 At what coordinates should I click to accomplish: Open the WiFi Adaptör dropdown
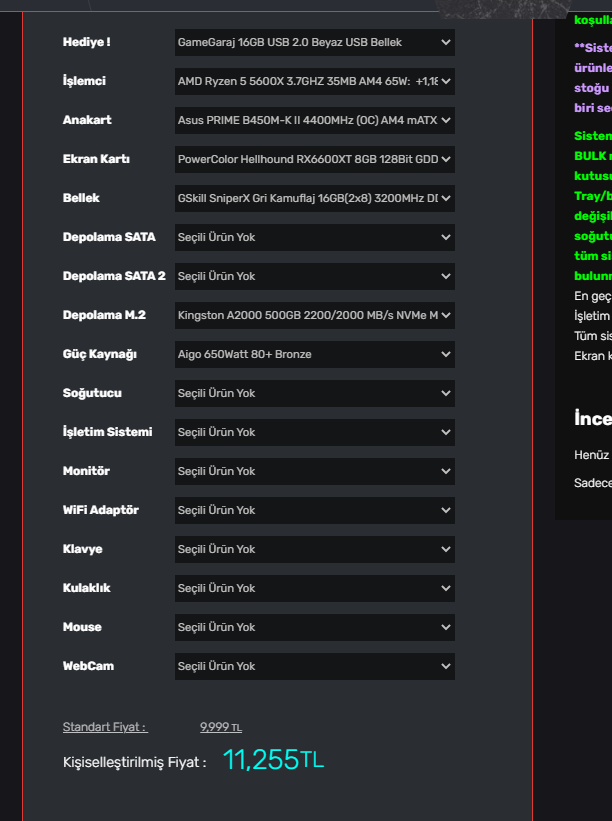[315, 511]
